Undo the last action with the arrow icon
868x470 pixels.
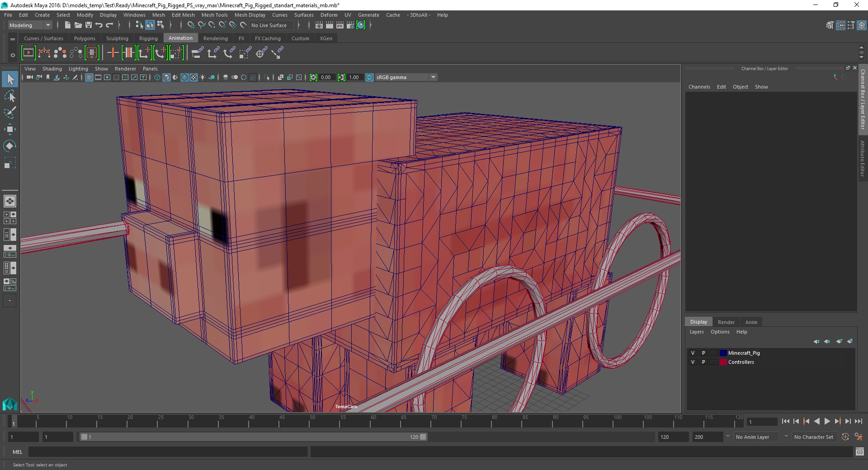click(99, 25)
